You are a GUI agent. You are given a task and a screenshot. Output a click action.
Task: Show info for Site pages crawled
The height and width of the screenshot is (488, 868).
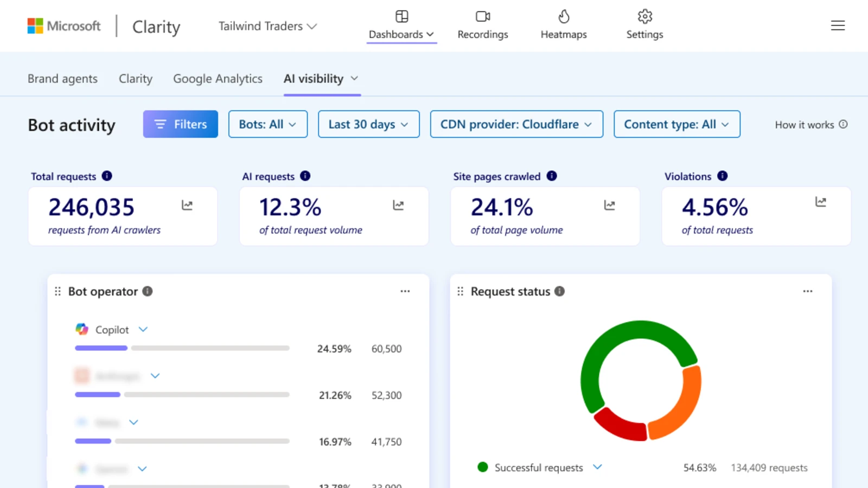pyautogui.click(x=552, y=176)
